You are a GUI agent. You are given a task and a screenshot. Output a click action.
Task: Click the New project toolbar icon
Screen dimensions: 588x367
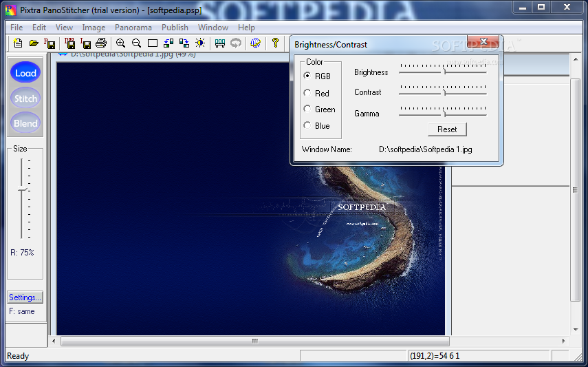[x=18, y=43]
